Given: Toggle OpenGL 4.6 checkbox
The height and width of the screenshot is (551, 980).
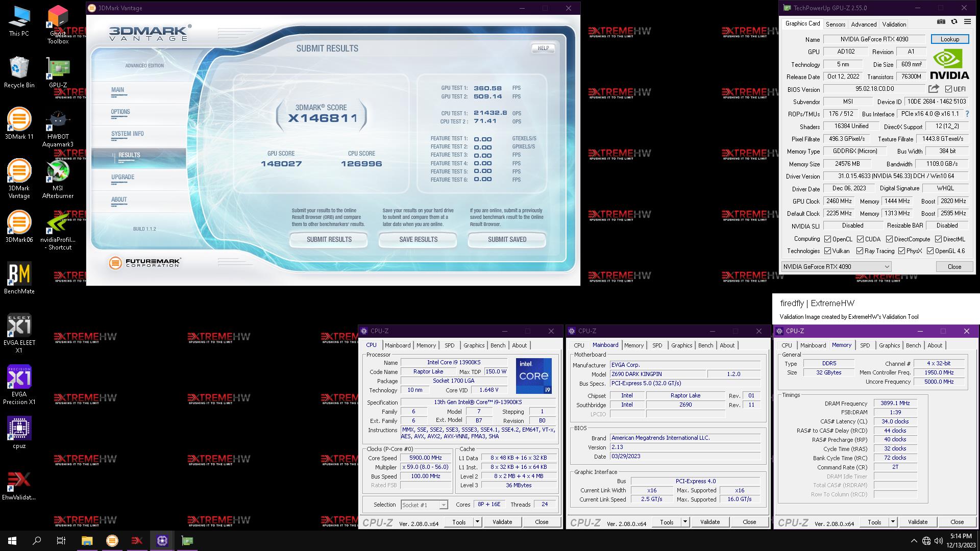Looking at the screenshot, I should click(930, 251).
